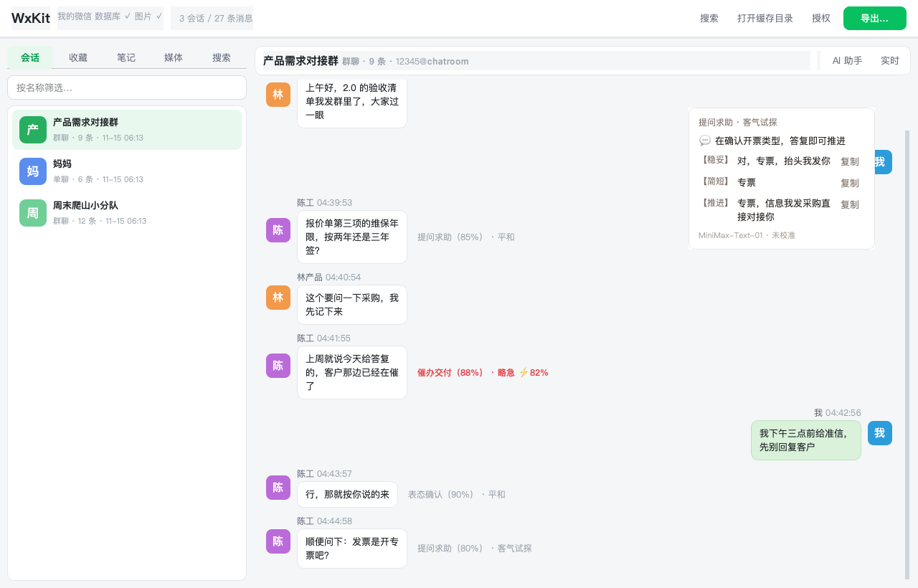Screen dimensions: 918x588
Task: Click the 提问求助（85%）label
Action: point(450,237)
